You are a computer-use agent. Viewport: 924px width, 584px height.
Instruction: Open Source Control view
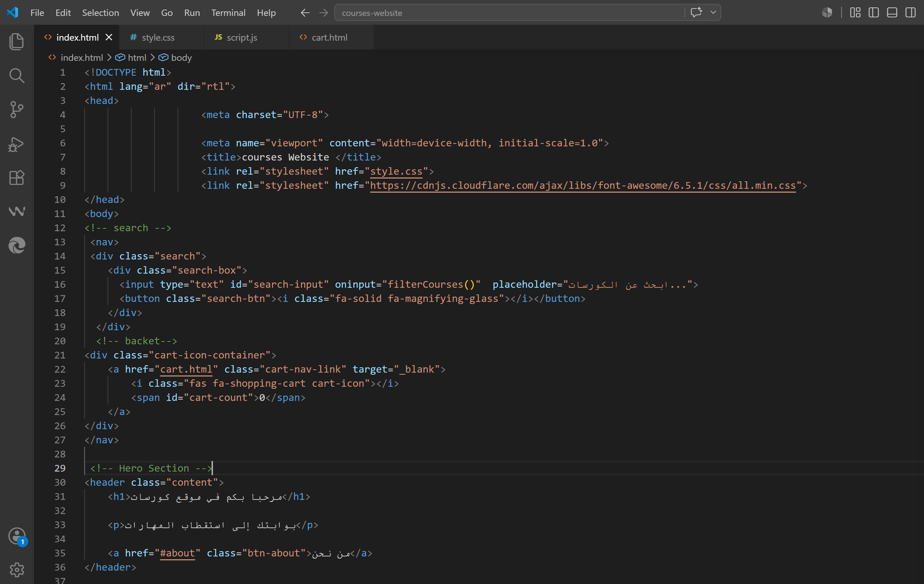point(17,110)
